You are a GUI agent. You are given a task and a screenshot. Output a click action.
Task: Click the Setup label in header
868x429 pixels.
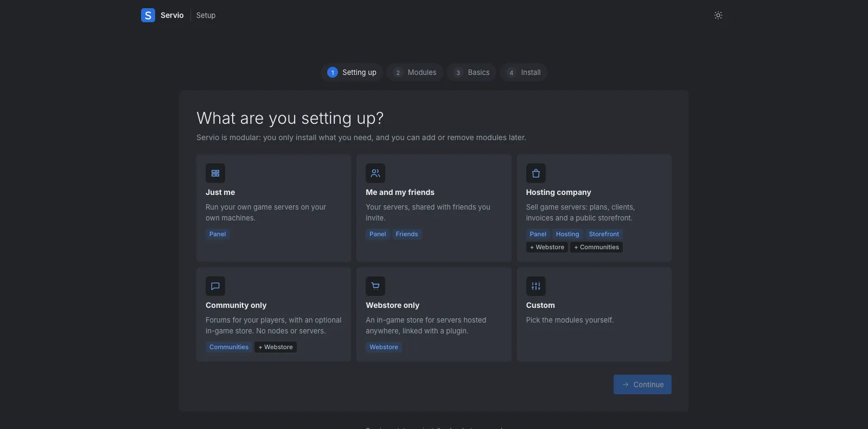206,15
